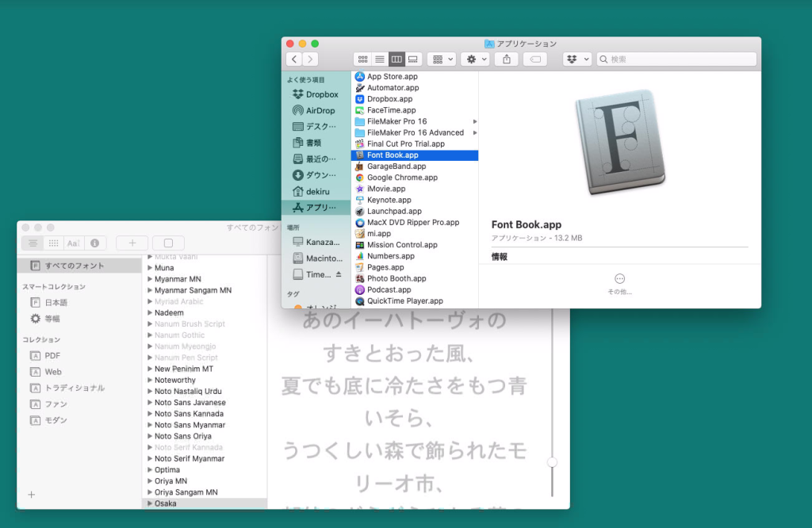Open the Dropbox toolbar dropdown
812x528 pixels.
[577, 59]
